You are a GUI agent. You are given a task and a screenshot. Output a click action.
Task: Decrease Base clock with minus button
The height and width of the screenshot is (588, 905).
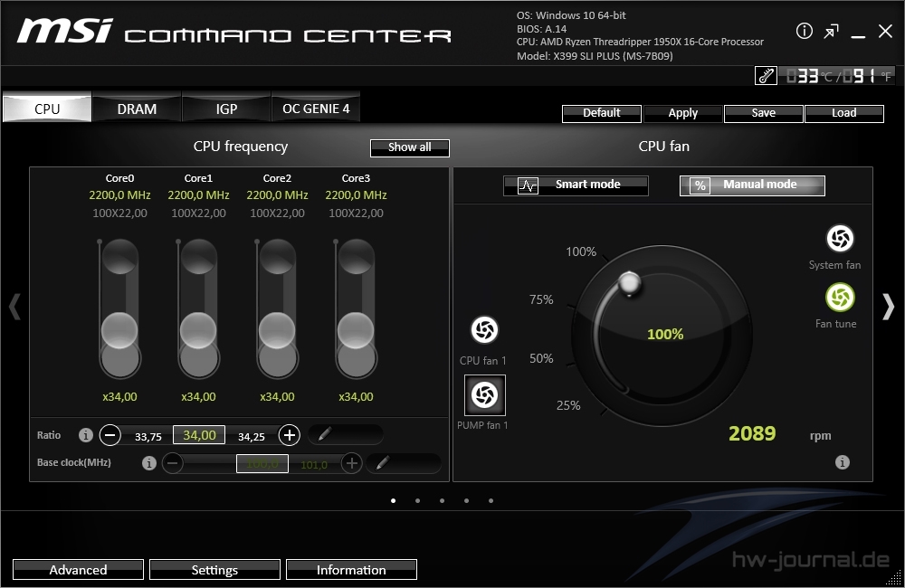pos(172,463)
